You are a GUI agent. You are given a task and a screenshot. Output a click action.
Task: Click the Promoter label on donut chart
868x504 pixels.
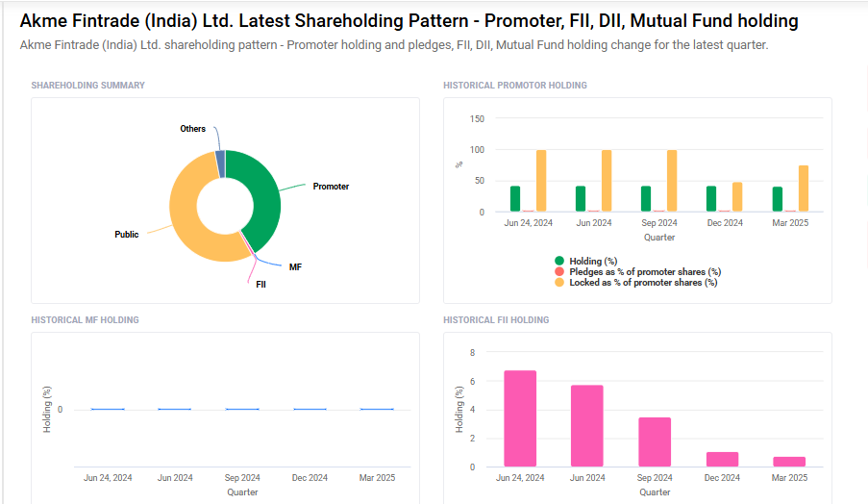[331, 186]
